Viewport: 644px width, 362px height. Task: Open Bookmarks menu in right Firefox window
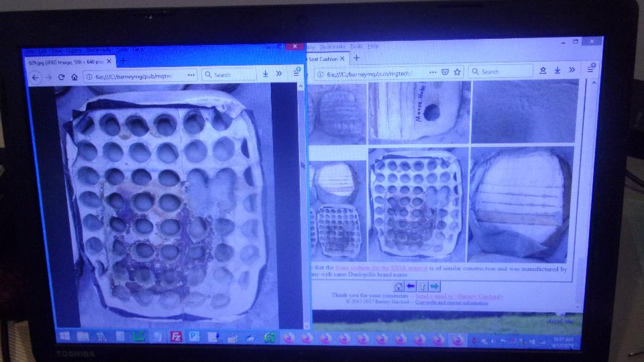click(x=331, y=47)
